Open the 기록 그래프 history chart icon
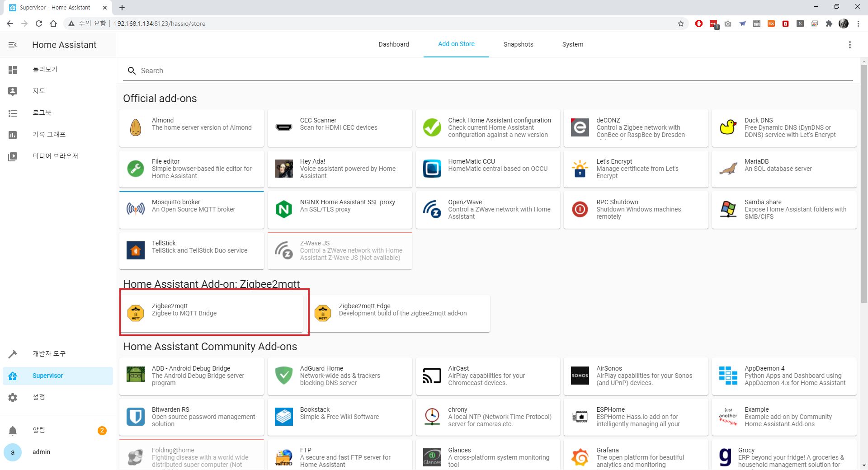This screenshot has width=868, height=470. (x=13, y=135)
